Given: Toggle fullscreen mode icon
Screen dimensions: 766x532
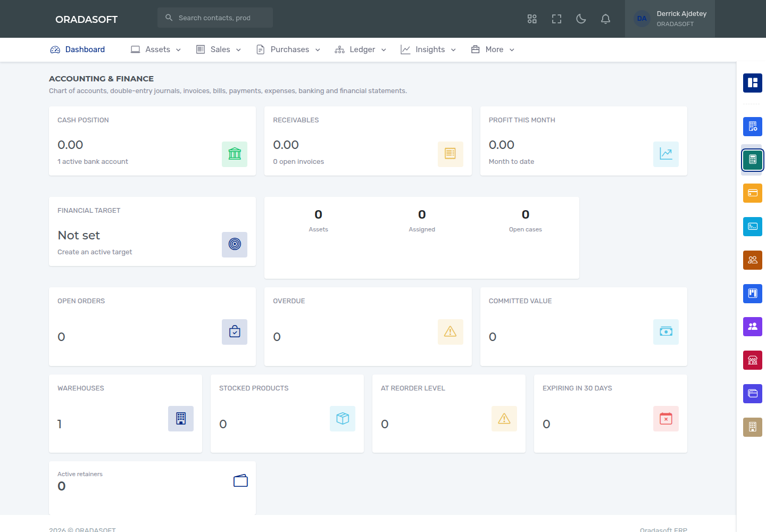Looking at the screenshot, I should 556,19.
